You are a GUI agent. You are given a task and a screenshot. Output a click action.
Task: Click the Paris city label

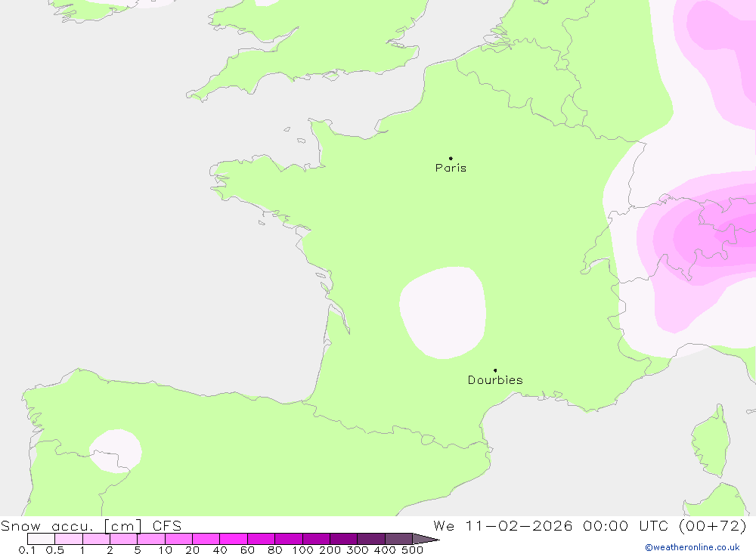pyautogui.click(x=451, y=168)
